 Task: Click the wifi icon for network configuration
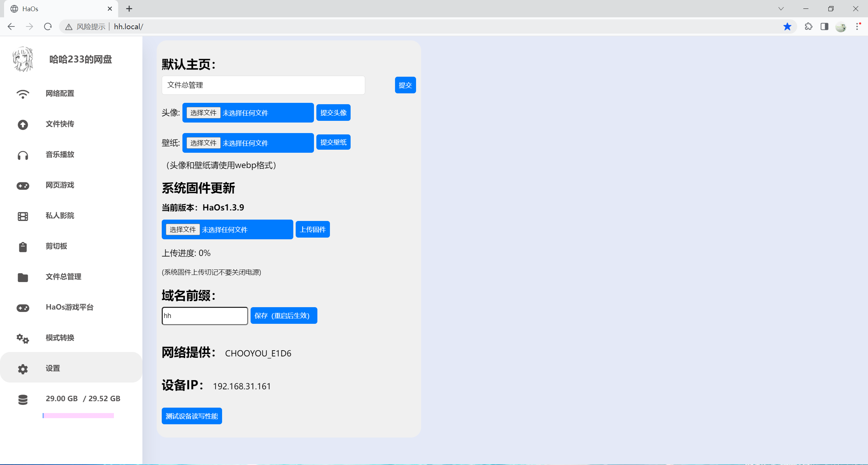23,94
